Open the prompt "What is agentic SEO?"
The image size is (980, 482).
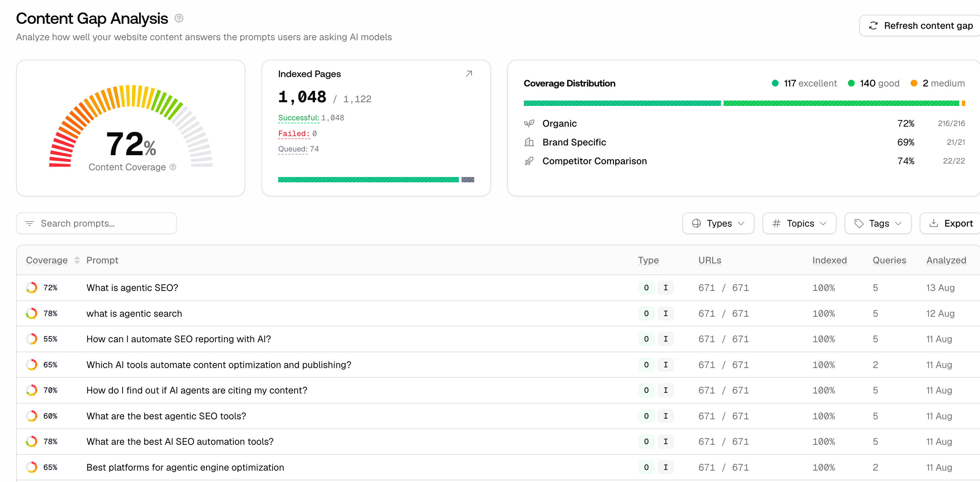click(x=132, y=288)
